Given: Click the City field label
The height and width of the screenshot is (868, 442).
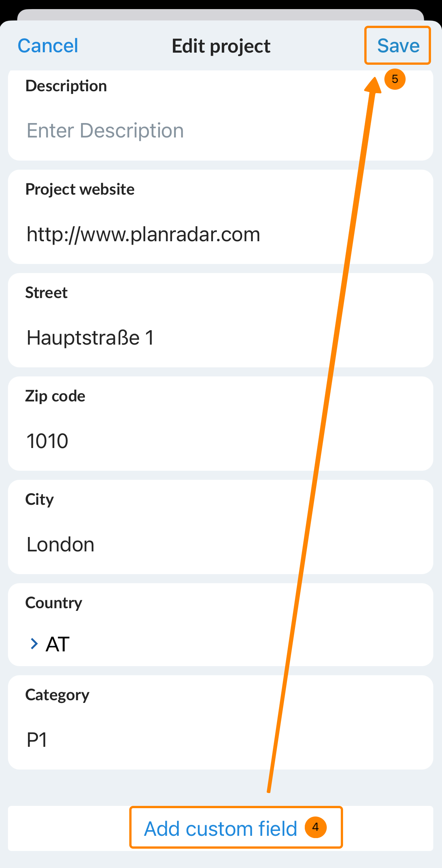Looking at the screenshot, I should click(x=39, y=500).
